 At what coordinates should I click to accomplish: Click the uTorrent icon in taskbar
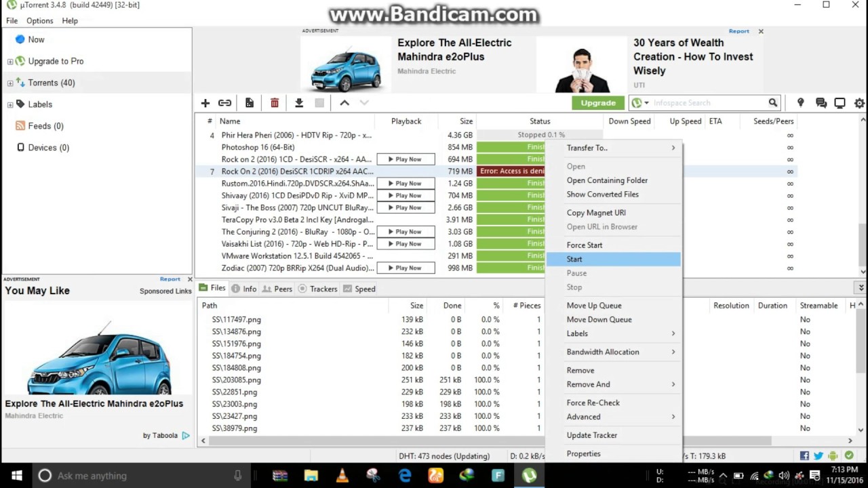530,476
